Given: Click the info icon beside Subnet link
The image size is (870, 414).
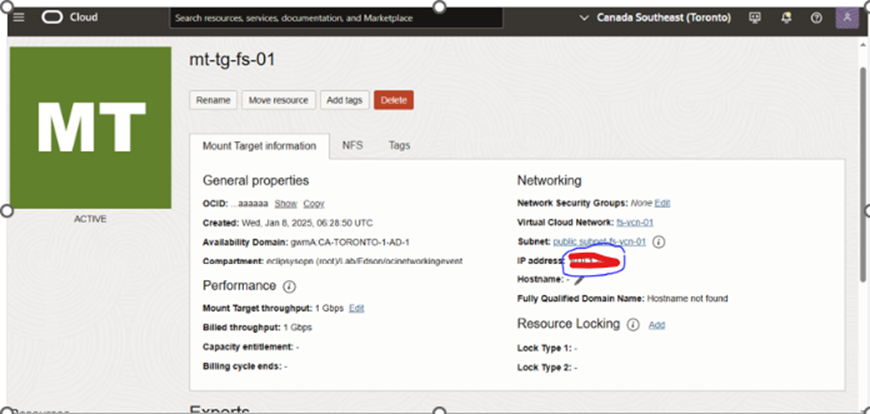Looking at the screenshot, I should 659,241.
